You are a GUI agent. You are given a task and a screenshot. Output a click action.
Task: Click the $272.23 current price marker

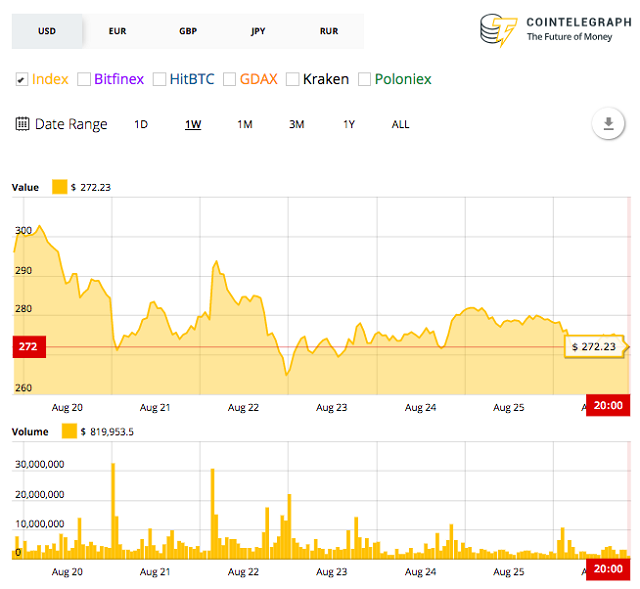(596, 347)
